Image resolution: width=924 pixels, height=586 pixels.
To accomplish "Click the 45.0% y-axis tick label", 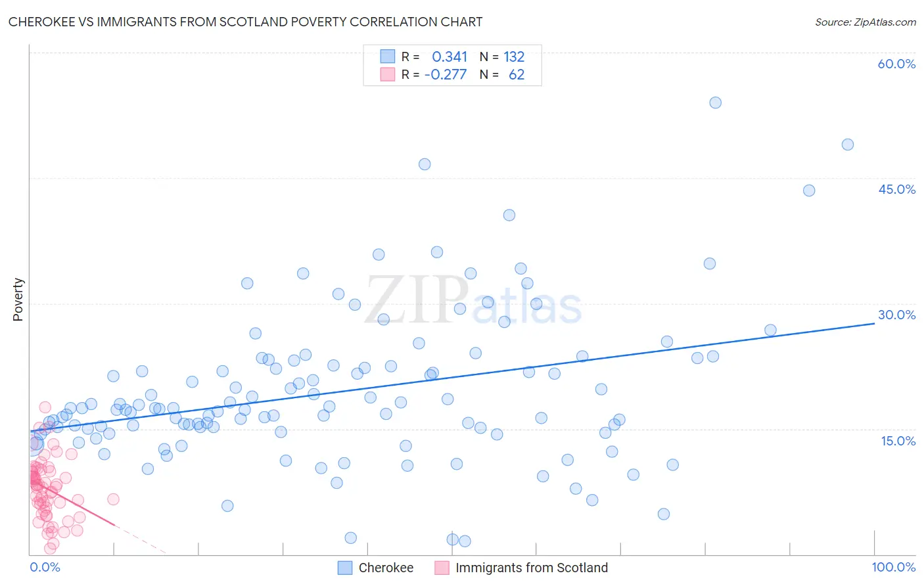I will pos(896,189).
